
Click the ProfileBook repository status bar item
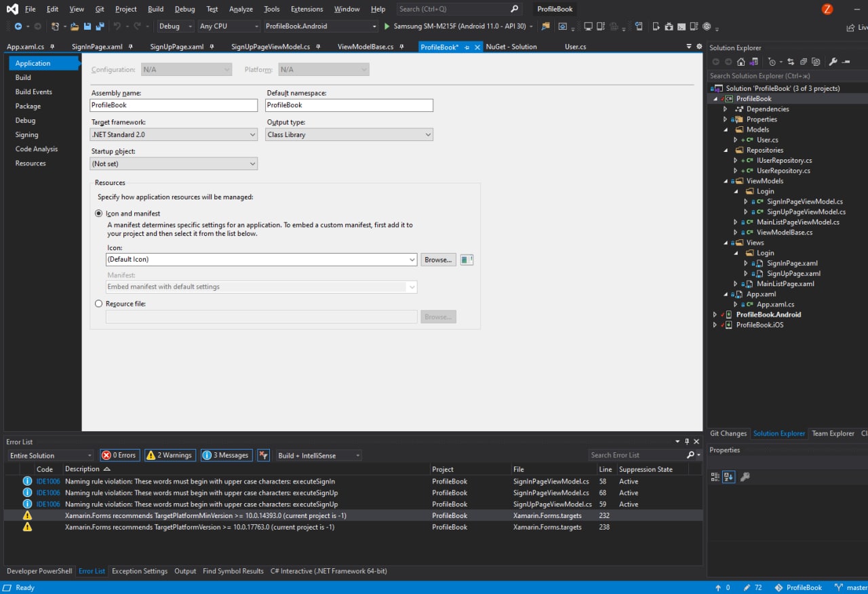(x=798, y=587)
